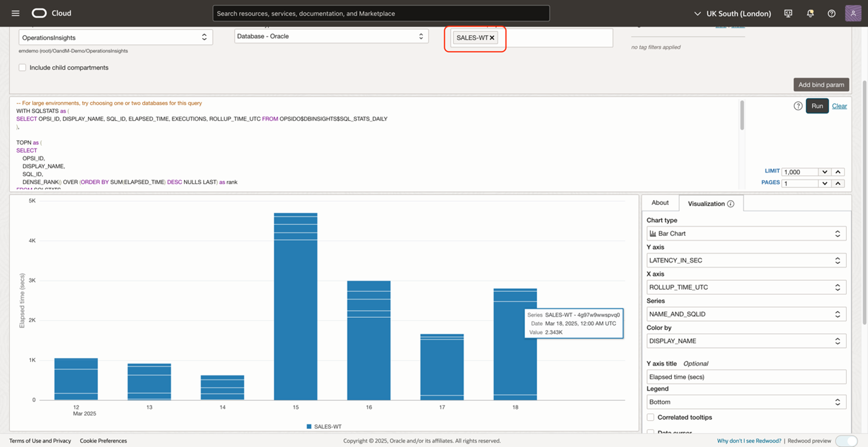
Task: Toggle the Redwood preview switch
Action: click(846, 441)
